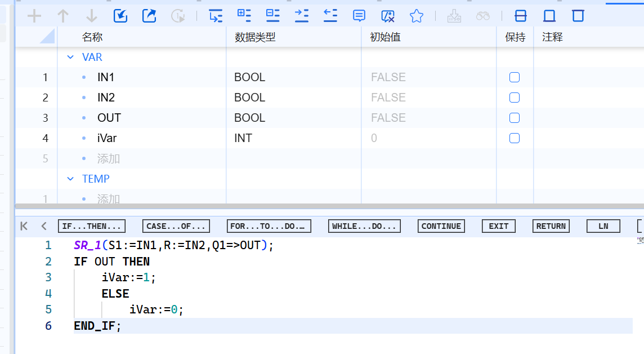Click the plus icon to add a variable
The image size is (644, 354).
[x=34, y=15]
